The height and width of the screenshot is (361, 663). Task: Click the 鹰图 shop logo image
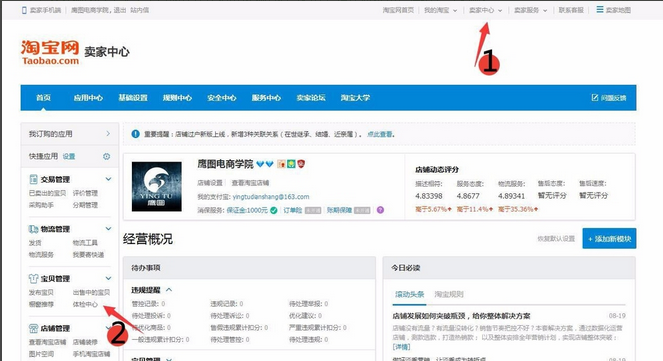[x=157, y=186]
